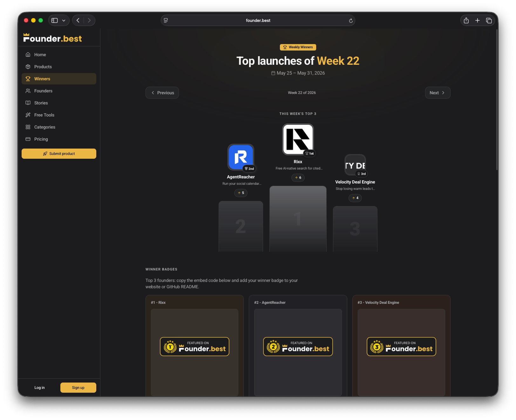Open the Velocity Deal Engine logo
The image size is (516, 420).
point(355,165)
